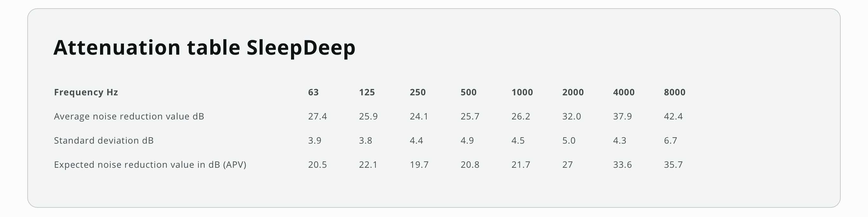The height and width of the screenshot is (217, 868).
Task: Select the average reduction value 42.4
Action: (x=673, y=117)
